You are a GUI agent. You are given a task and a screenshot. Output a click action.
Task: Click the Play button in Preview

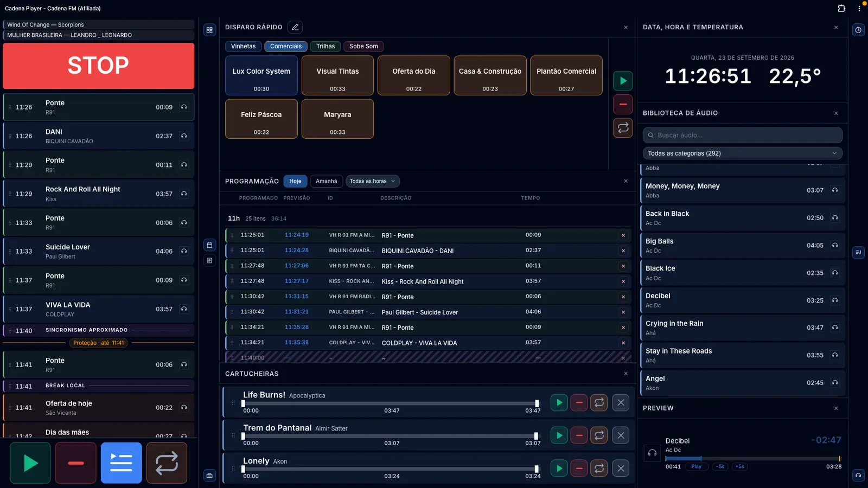[696, 466]
